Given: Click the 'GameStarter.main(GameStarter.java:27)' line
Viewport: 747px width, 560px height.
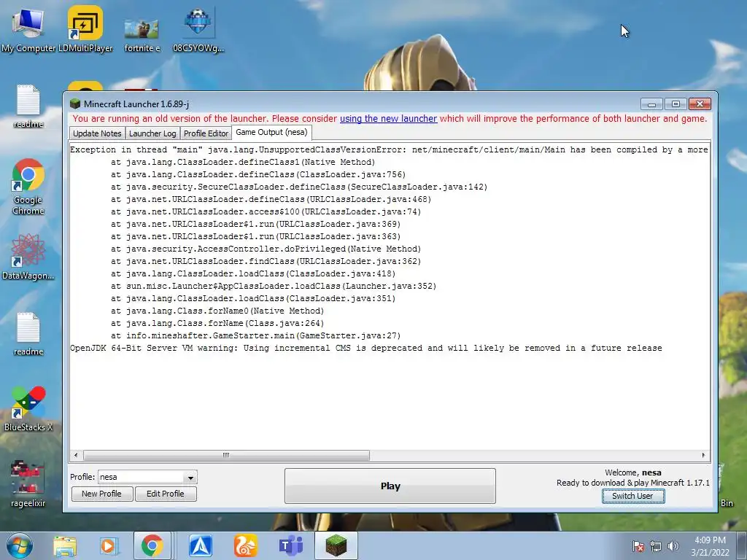Looking at the screenshot, I should point(256,335).
